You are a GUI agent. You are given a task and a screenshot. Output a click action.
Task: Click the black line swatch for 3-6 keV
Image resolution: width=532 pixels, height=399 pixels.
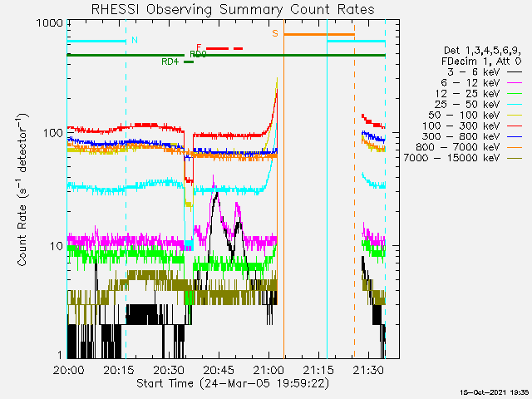coord(515,72)
